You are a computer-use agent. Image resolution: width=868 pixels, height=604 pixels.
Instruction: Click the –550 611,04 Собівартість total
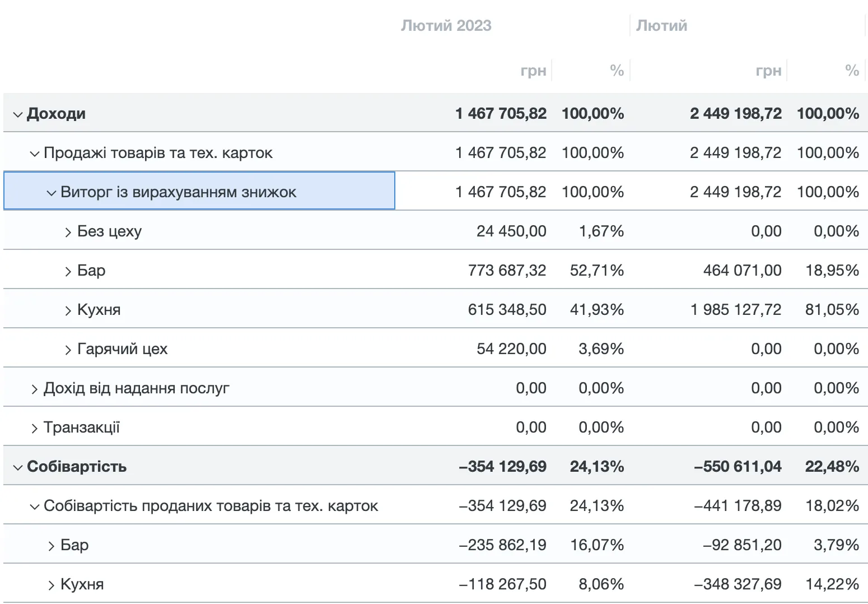[x=738, y=467]
